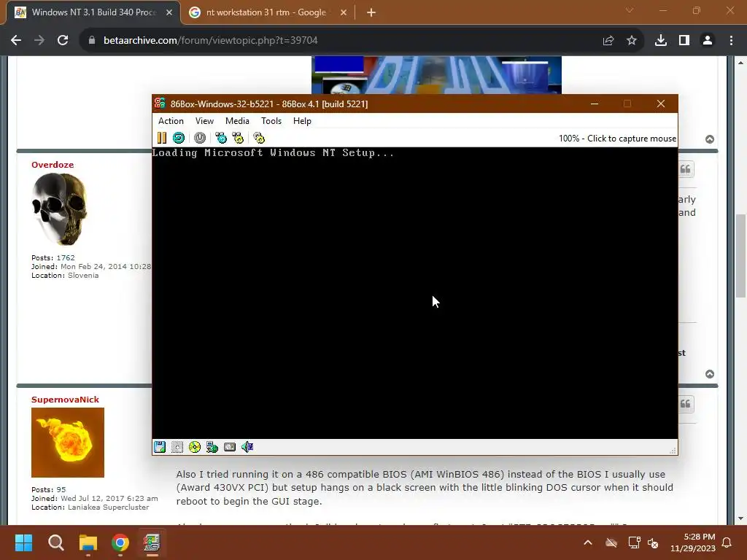The image size is (747, 560).
Task: Open Windows Start menu
Action: pos(23,542)
